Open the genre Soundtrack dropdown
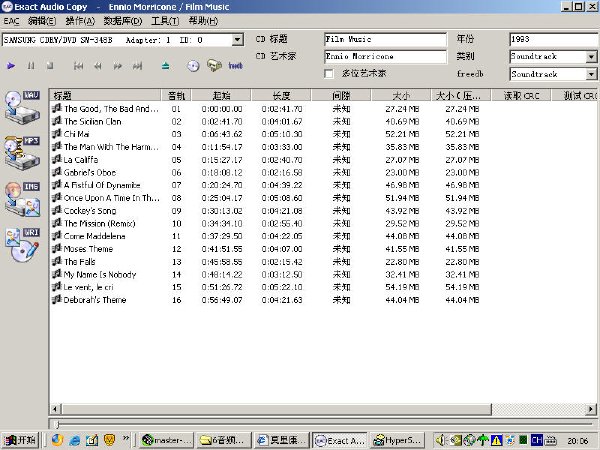This screenshot has width=600, height=450. point(591,57)
